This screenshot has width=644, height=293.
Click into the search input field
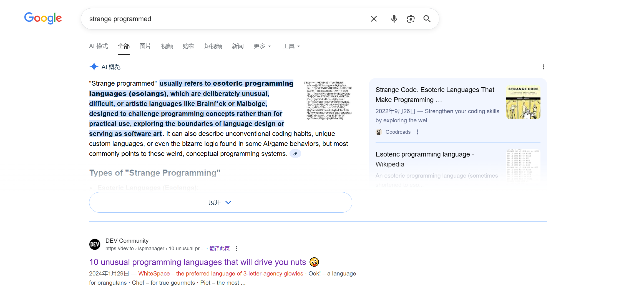click(x=222, y=19)
